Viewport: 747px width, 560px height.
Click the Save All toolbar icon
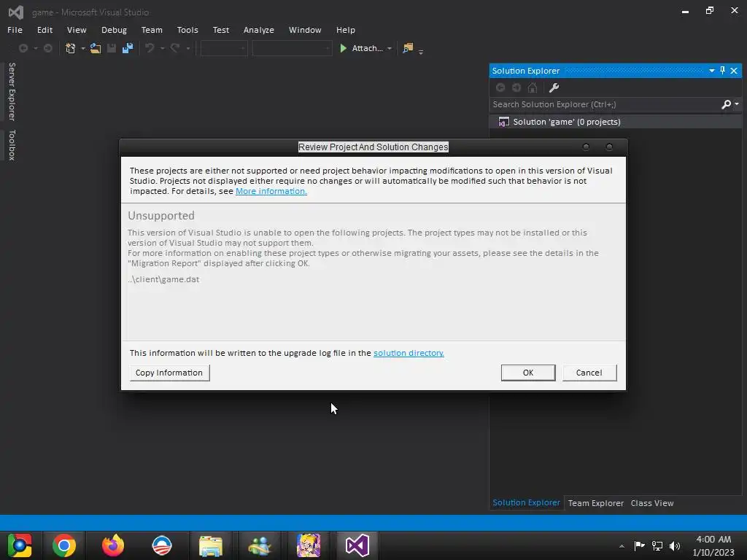128,48
